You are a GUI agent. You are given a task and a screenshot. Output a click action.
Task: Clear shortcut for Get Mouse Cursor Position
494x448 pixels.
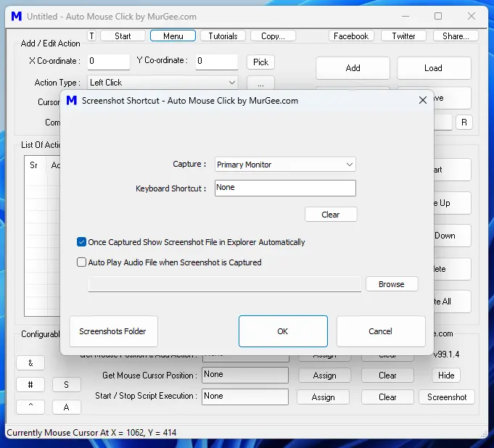[387, 376]
